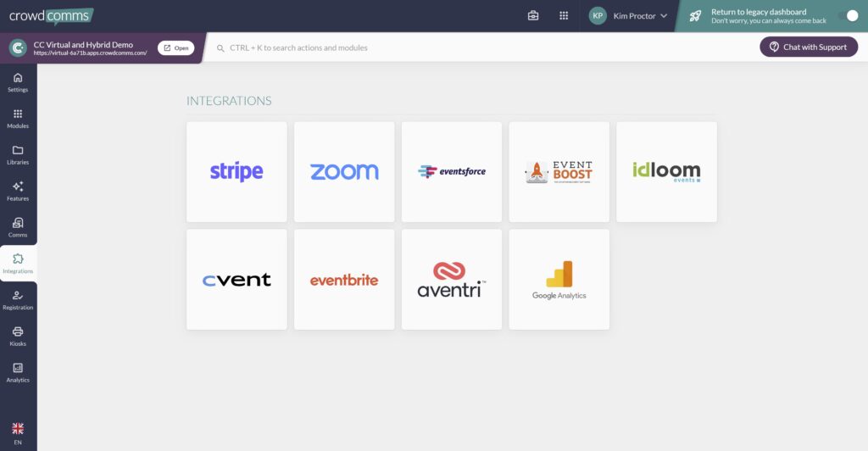Open the Google Analytics integration tile
868x451 pixels.
559,280
